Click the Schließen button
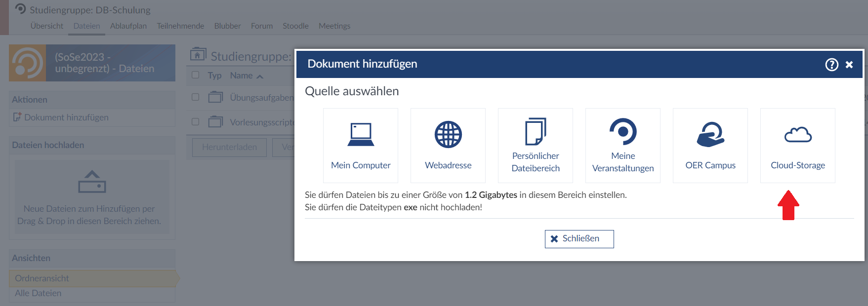Screen dimensions: 868x306 (x=579, y=239)
